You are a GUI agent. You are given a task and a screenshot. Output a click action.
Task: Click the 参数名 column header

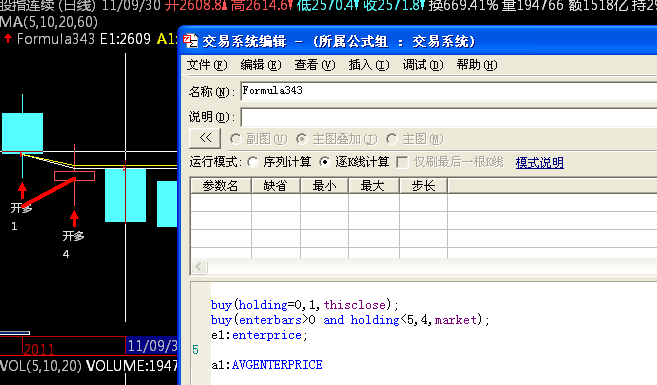(x=221, y=186)
